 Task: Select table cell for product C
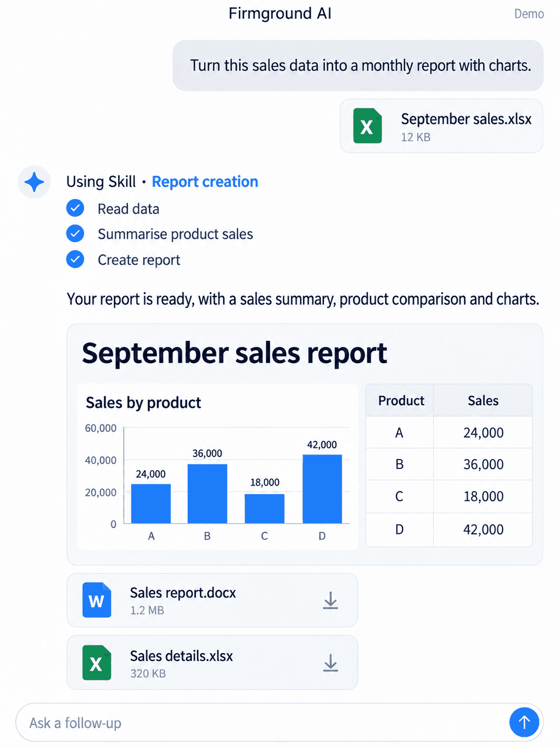[x=400, y=496]
